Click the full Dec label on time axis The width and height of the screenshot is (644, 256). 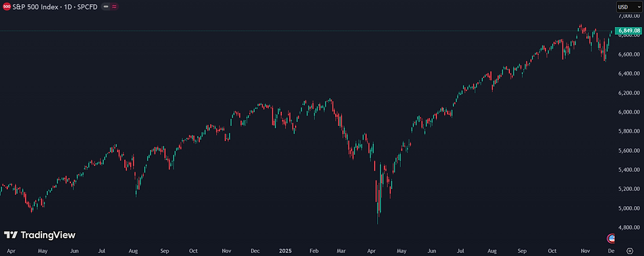point(254,250)
